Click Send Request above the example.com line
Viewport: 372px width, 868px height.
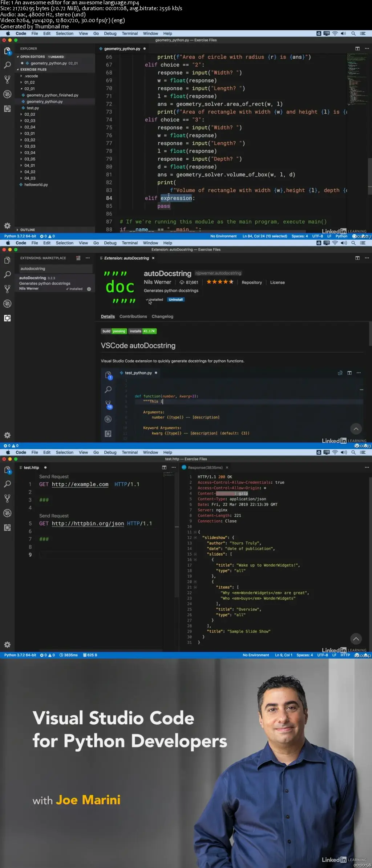click(54, 477)
